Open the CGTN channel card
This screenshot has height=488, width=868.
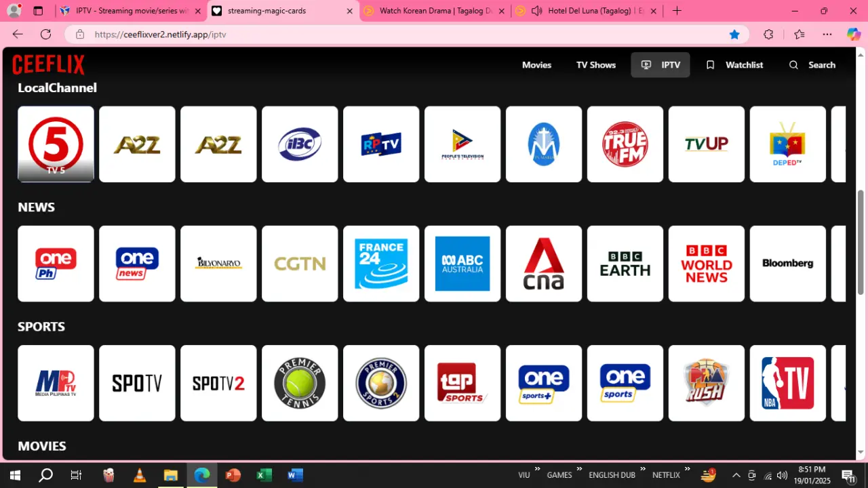point(300,264)
